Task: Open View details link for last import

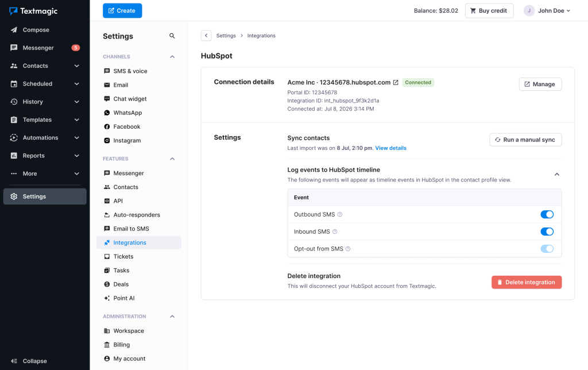Action: 390,148
